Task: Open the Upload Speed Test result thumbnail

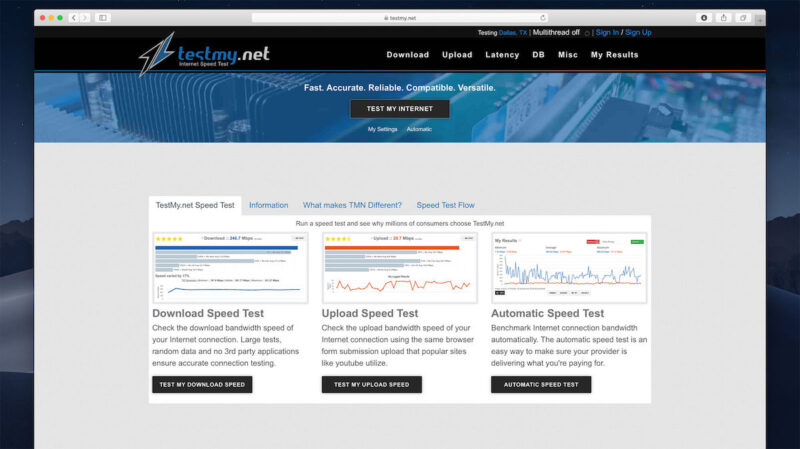Action: click(399, 268)
